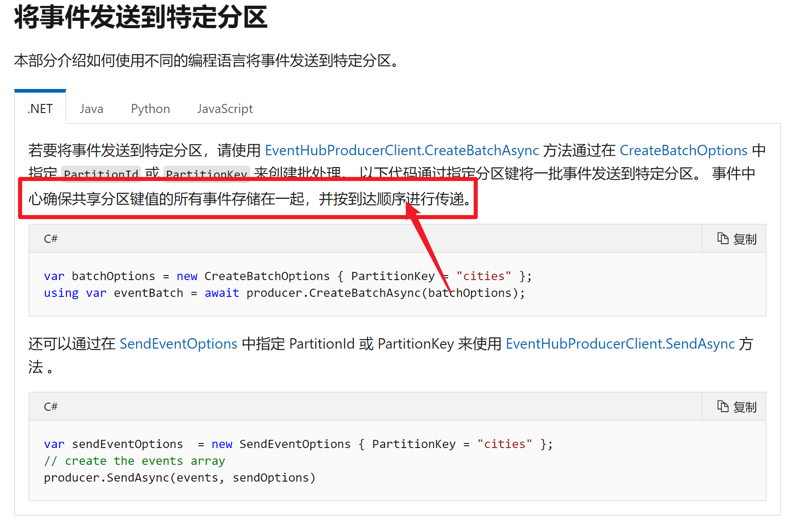Click the C# label on the second code block

(51, 407)
